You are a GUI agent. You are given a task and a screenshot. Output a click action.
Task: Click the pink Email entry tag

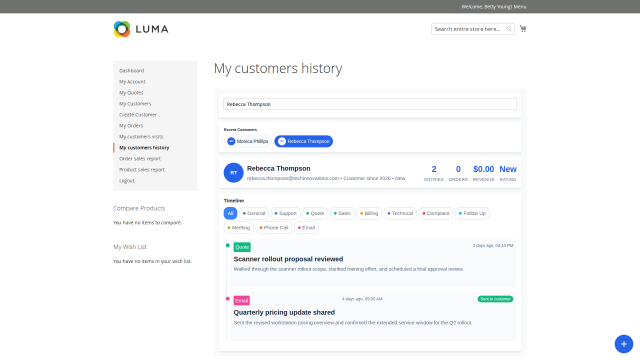(x=242, y=300)
